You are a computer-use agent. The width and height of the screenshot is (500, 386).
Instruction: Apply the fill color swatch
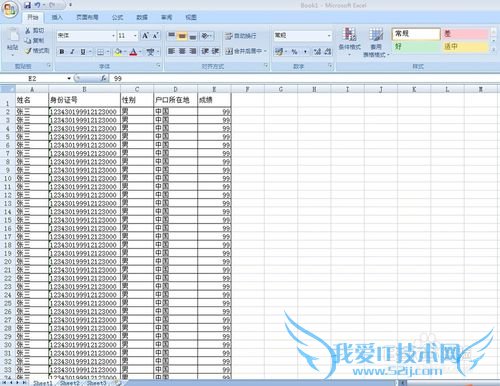click(118, 52)
